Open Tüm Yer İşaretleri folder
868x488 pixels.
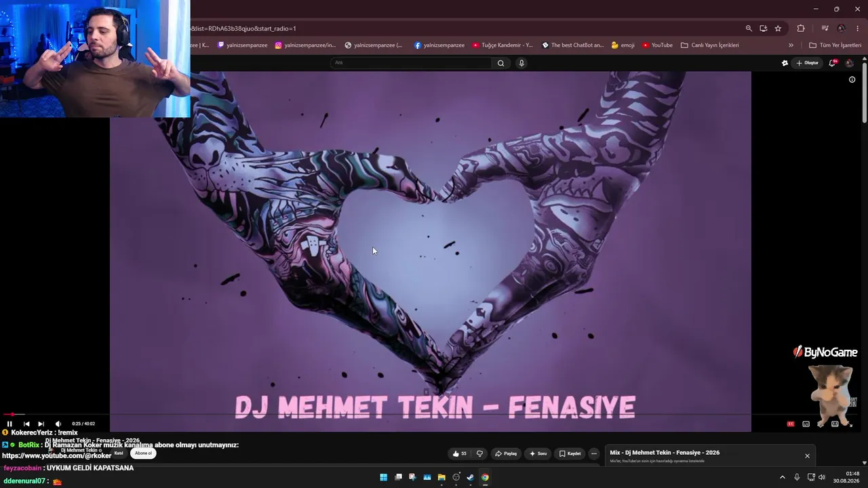835,45
